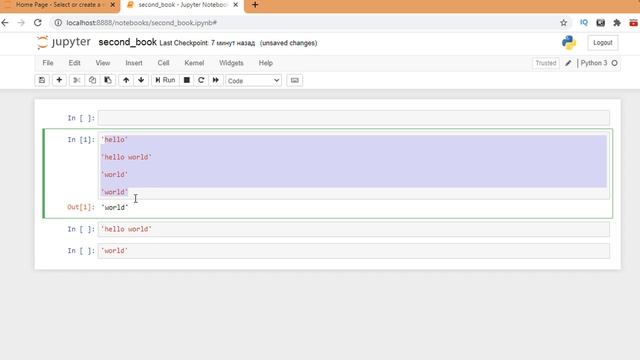Click 'hello world' line in cell In [1]
Image resolution: width=640 pixels, height=360 pixels.
point(126,157)
